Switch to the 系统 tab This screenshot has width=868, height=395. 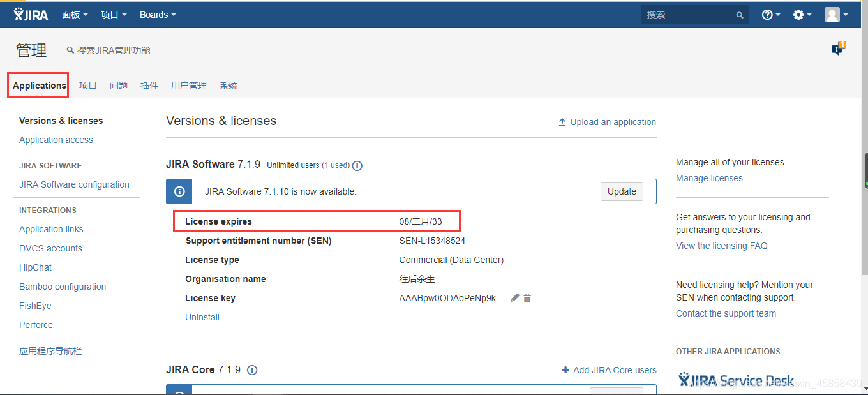[x=228, y=86]
